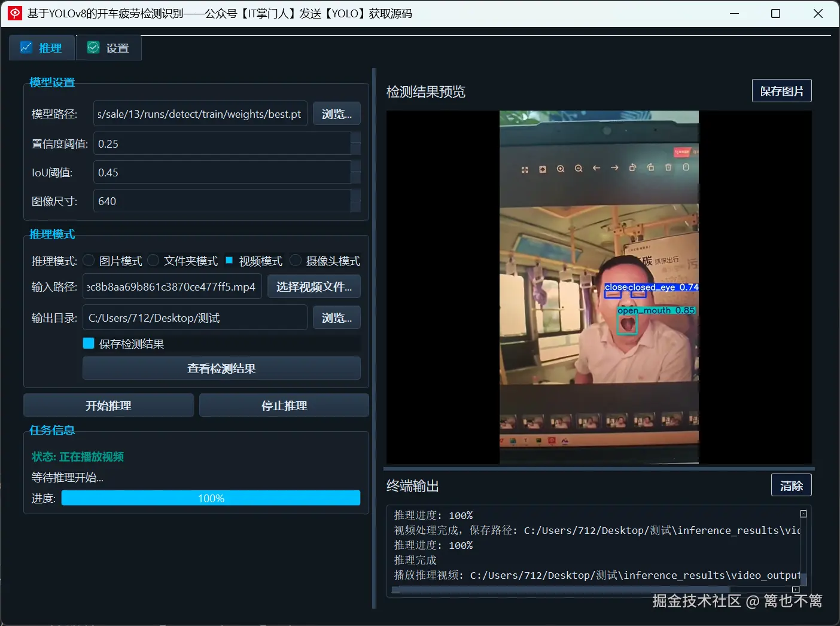Click the 查看检测结果 button

pyautogui.click(x=221, y=368)
